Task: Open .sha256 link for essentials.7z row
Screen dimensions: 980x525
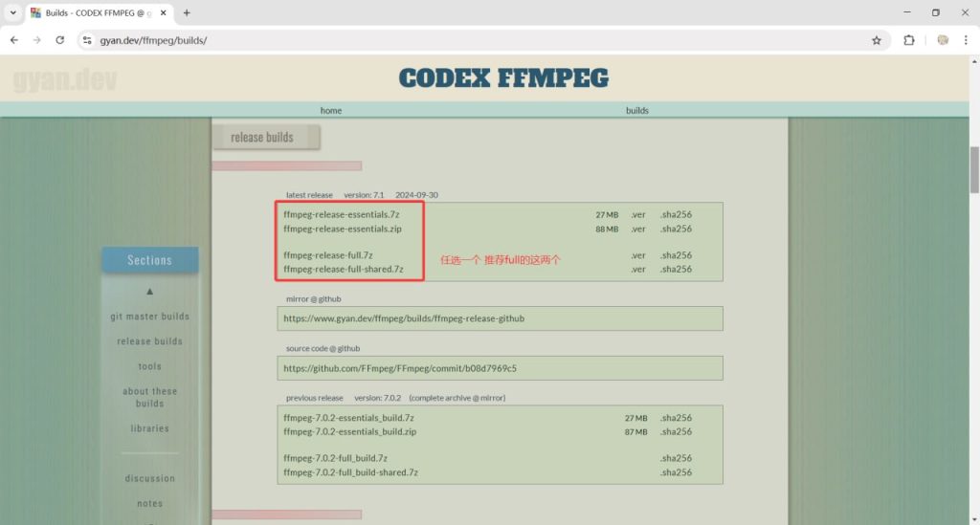Action: (x=676, y=214)
